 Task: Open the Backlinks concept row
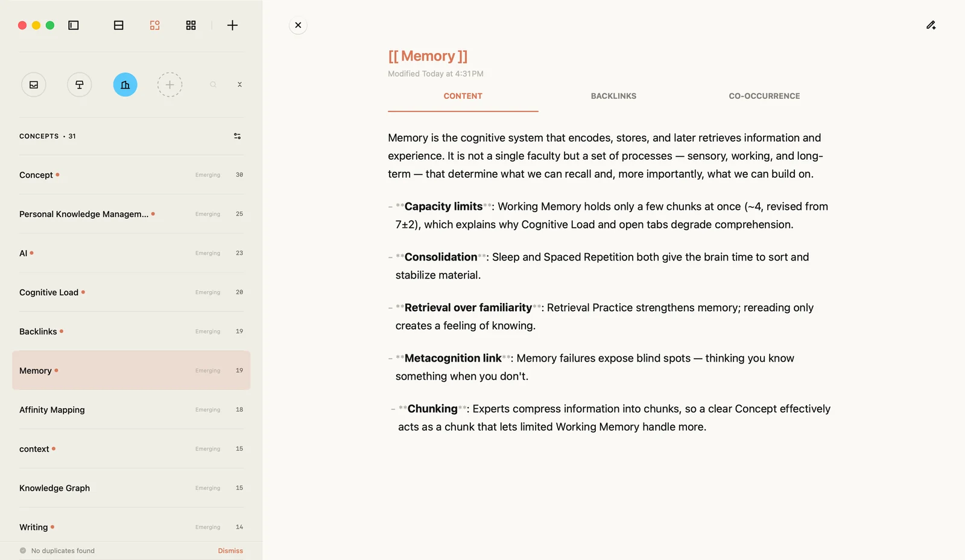point(131,332)
